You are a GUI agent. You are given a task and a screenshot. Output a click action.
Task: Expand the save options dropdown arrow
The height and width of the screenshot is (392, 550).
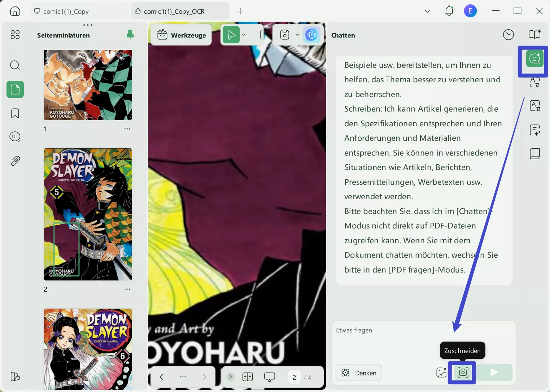point(297,35)
